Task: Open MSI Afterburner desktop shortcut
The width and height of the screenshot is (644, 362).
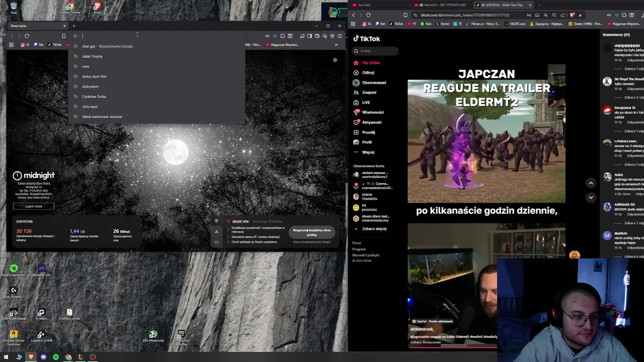Action: click(x=153, y=336)
